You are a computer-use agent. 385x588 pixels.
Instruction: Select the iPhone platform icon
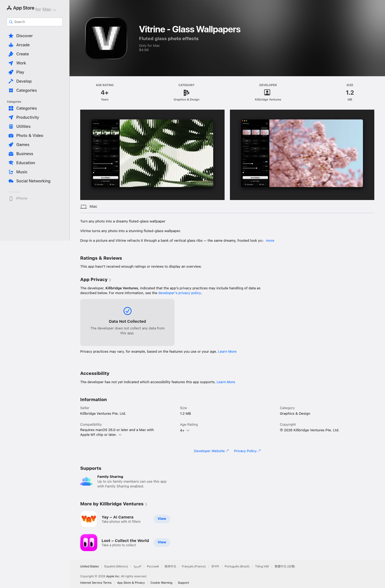pyautogui.click(x=11, y=198)
